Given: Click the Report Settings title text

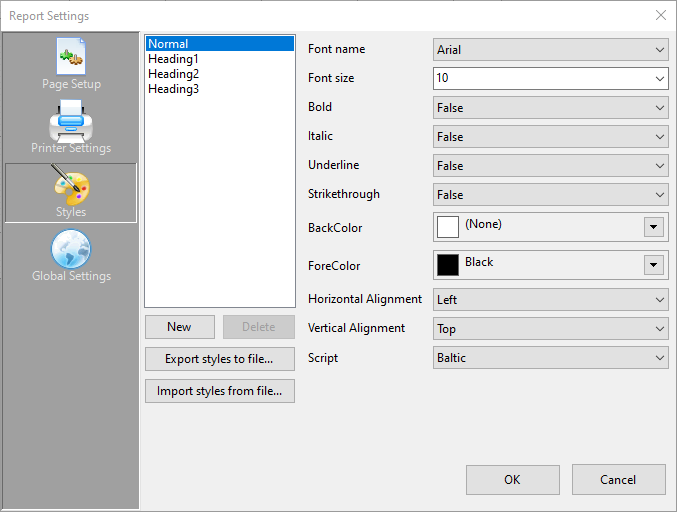Looking at the screenshot, I should (49, 16).
